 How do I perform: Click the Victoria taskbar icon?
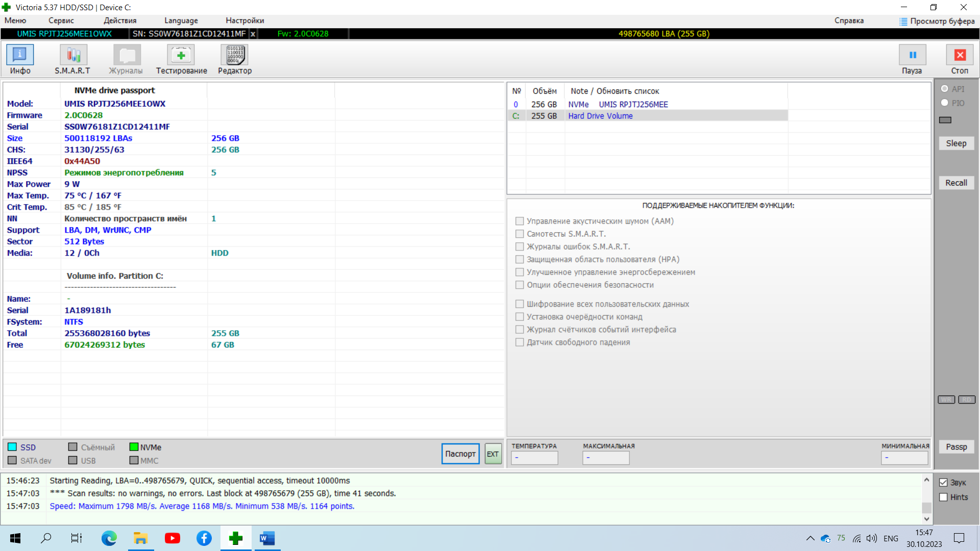(x=236, y=538)
